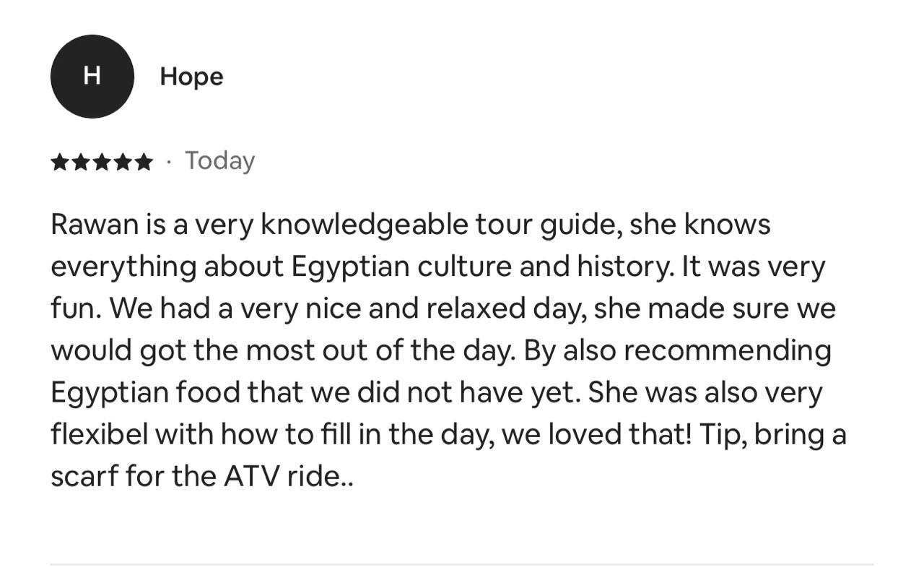
Task: Click the phrase "Egyptian food"
Action: pos(145,393)
